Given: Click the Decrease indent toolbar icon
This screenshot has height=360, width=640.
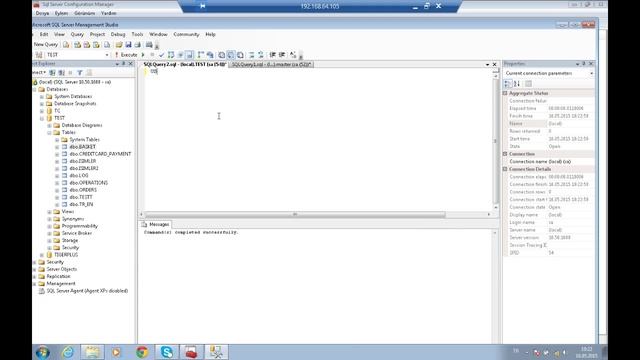Looking at the screenshot, I should point(272,55).
